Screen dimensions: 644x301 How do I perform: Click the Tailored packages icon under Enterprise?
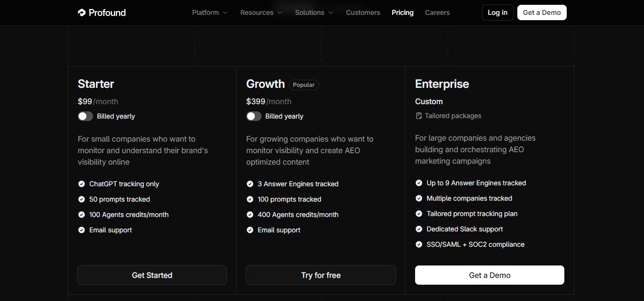click(418, 116)
